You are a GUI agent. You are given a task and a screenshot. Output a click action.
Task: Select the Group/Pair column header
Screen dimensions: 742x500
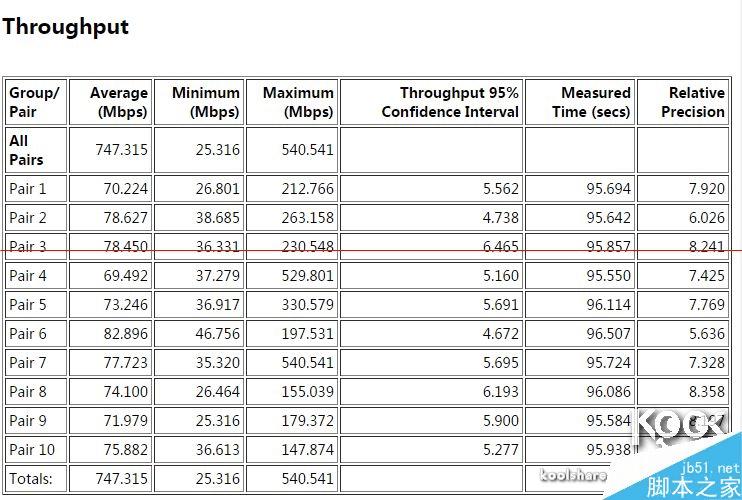(x=35, y=102)
